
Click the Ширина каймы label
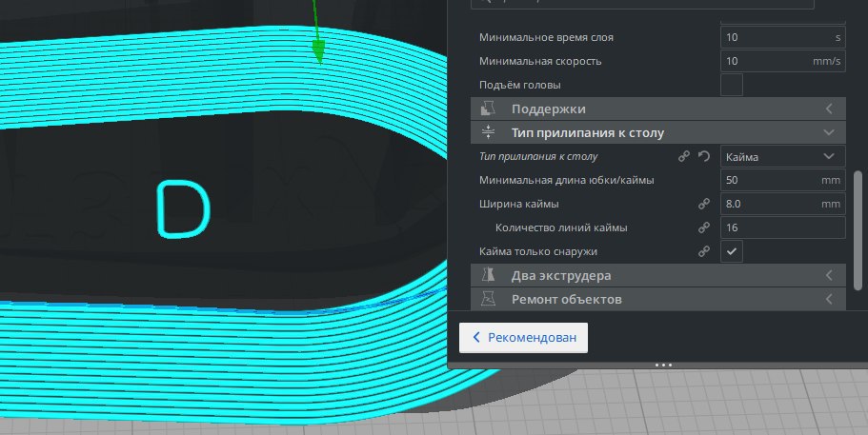click(x=518, y=204)
